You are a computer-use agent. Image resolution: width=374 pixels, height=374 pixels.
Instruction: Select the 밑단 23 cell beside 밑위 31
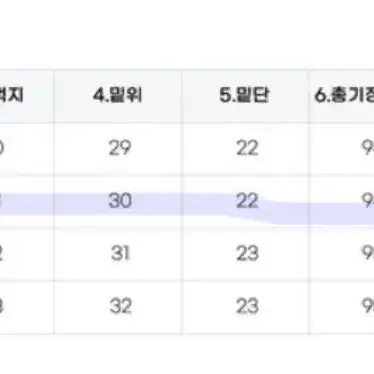245,254
